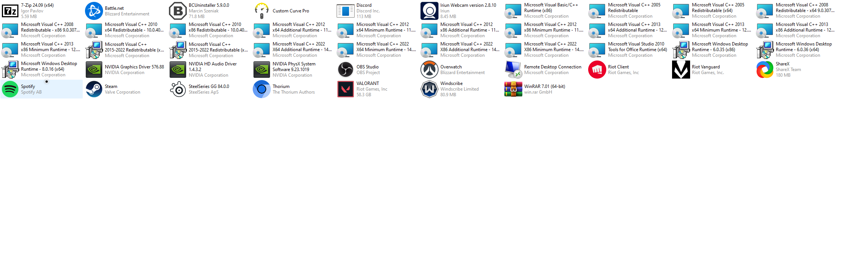Screen dimensions: 868x253
Task: Select "Microsoft Visual C++ 2013 x86 Additional Runtime"
Action: [x=797, y=30]
